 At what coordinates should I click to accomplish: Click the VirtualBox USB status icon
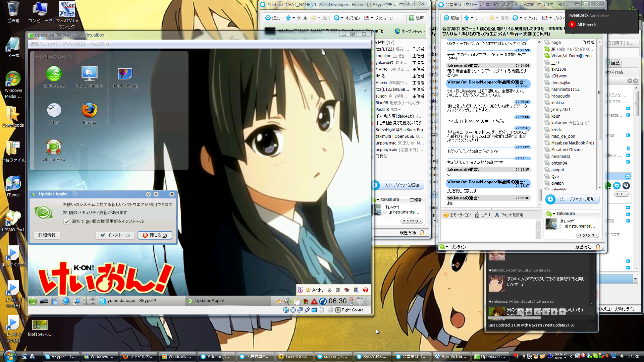click(307, 310)
